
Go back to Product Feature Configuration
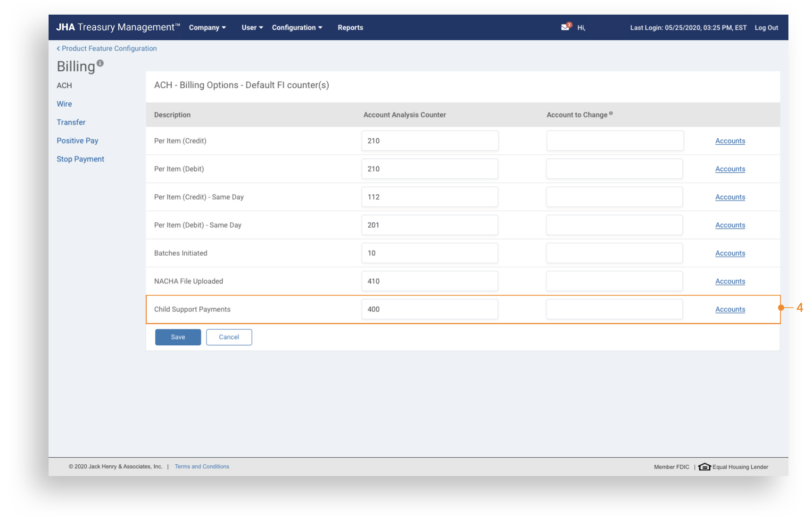click(107, 49)
